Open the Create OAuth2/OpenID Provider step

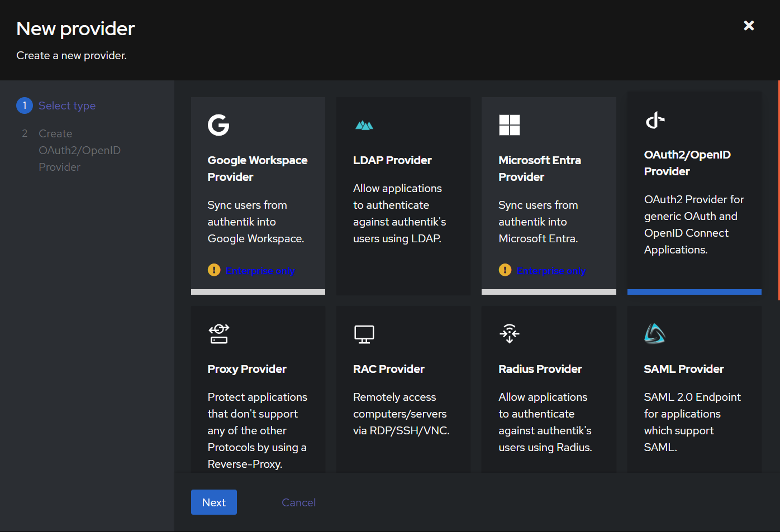pyautogui.click(x=79, y=150)
